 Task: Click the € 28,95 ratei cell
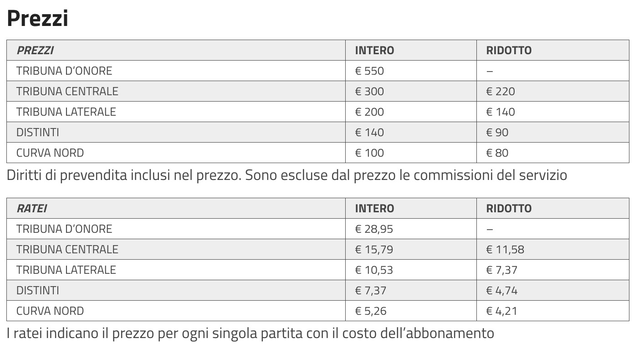point(374,229)
